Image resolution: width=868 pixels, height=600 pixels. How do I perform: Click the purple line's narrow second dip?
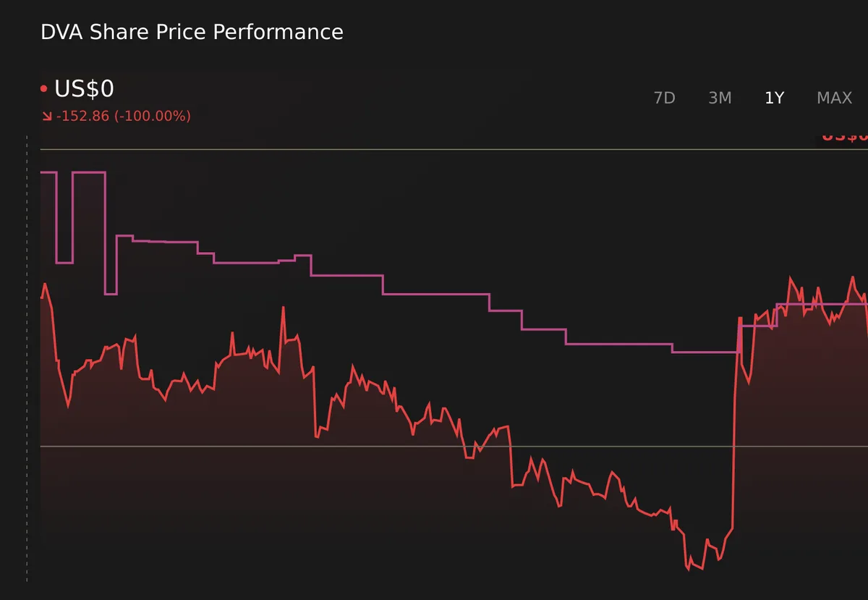[111, 294]
